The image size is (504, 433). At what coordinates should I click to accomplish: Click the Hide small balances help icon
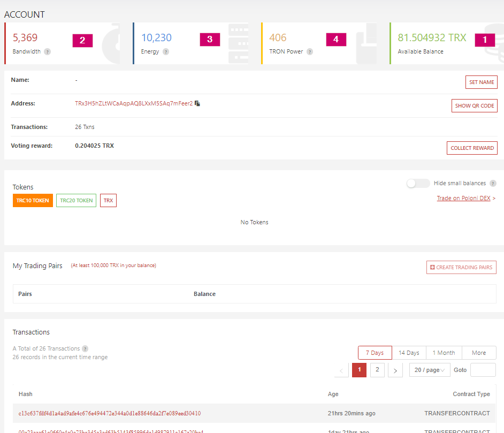tap(493, 183)
